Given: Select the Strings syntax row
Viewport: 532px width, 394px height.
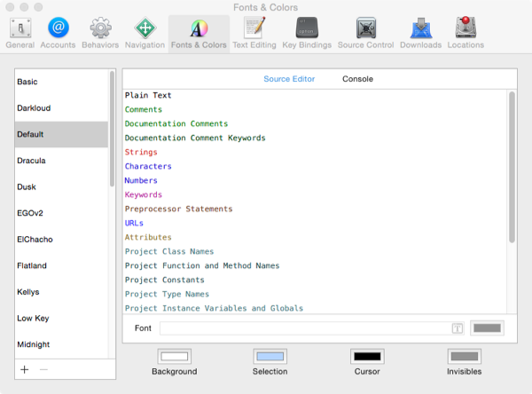Looking at the screenshot, I should point(315,152).
